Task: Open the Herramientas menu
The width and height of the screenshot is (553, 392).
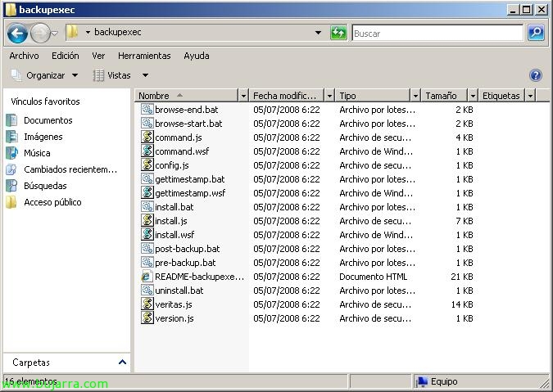Action: click(x=144, y=56)
